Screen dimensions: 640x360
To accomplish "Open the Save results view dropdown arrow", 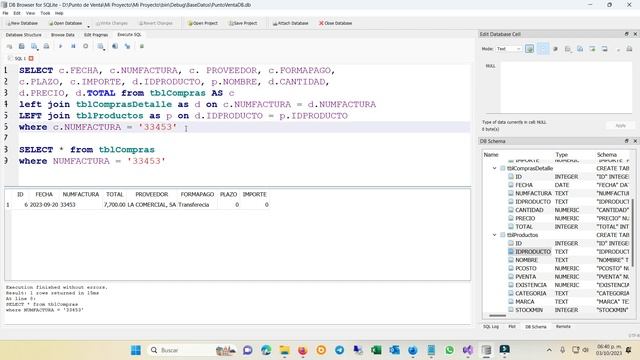I will pos(104,49).
